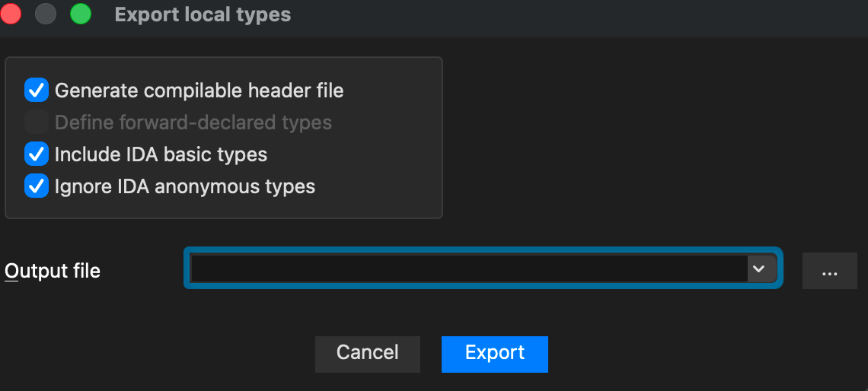This screenshot has height=391, width=868.
Task: Toggle the Ignore IDA anonymous types checkbox
Action: [x=37, y=186]
